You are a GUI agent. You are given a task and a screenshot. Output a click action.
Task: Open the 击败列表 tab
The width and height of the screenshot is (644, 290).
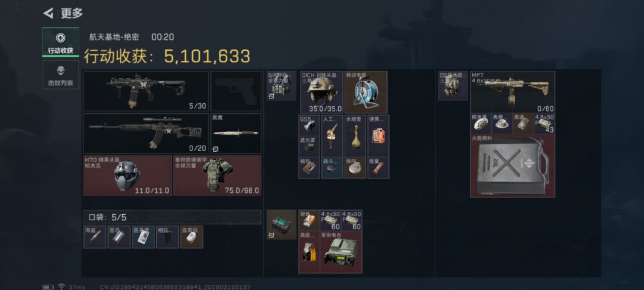[60, 75]
